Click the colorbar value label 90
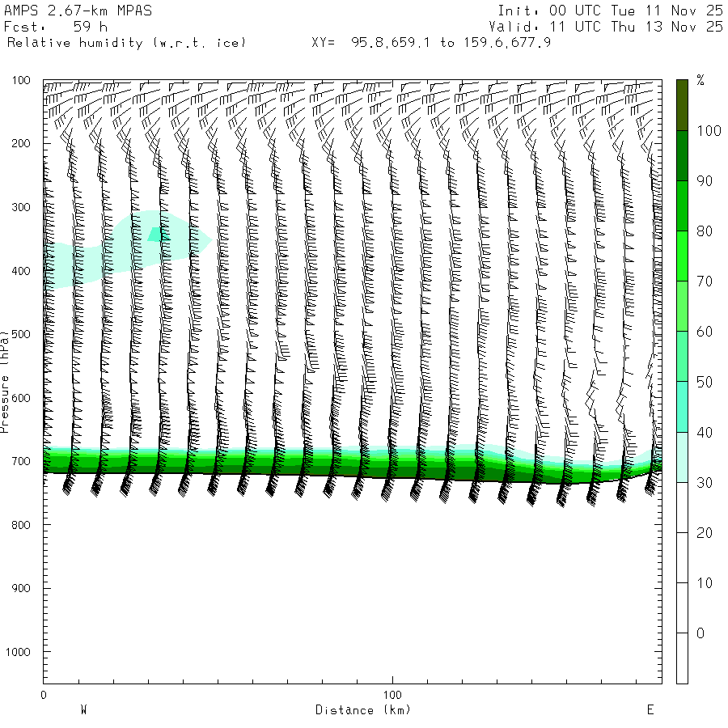The width and height of the screenshot is (728, 728). click(x=705, y=181)
